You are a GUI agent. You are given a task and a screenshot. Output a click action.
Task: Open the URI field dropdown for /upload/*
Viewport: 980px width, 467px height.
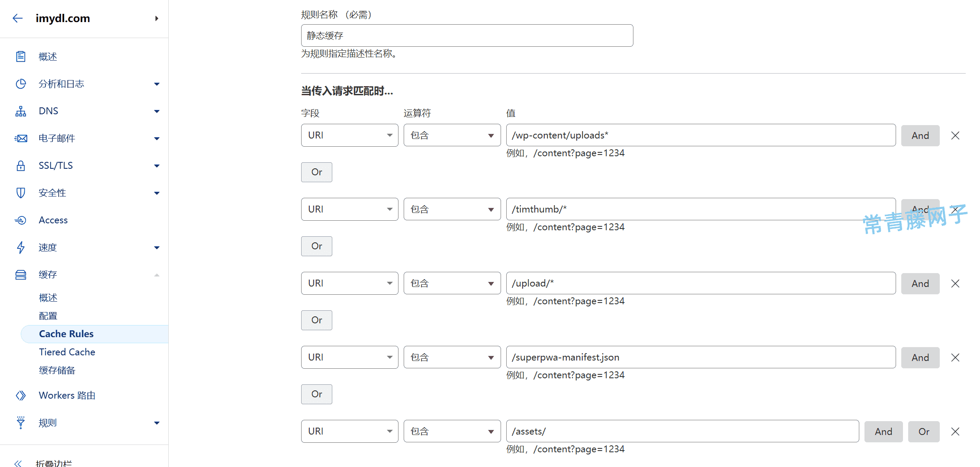[x=350, y=283]
